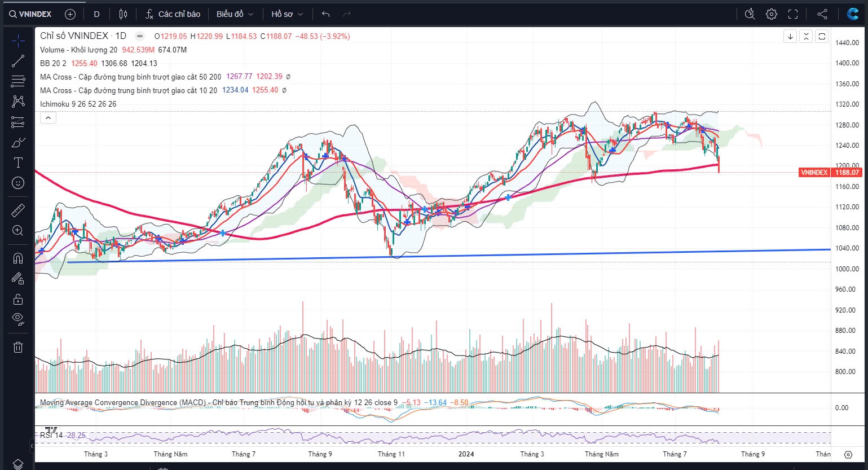
Task: Maximize the chart pane
Action: point(822,36)
